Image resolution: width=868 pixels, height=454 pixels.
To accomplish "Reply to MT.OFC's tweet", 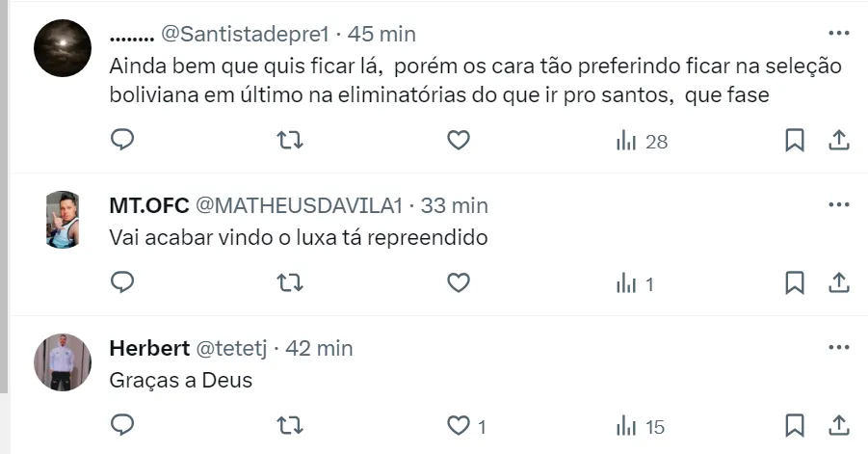I will [x=122, y=282].
